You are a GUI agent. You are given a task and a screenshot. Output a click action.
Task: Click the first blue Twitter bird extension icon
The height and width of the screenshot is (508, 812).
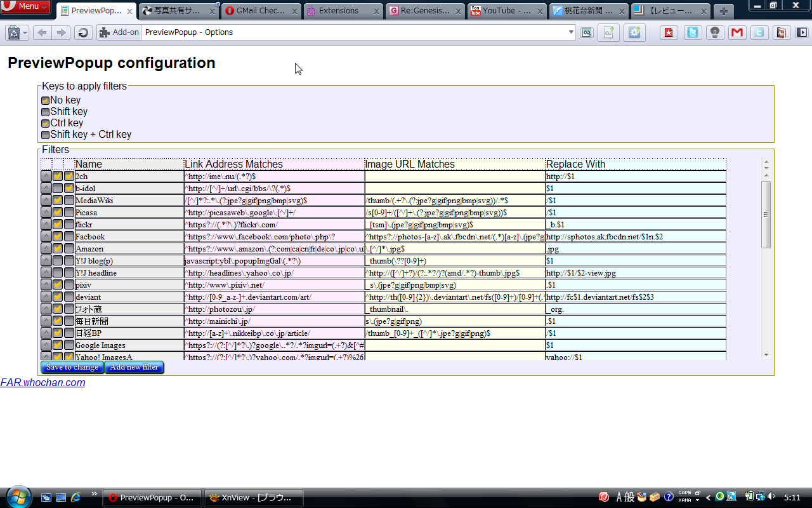[693, 33]
